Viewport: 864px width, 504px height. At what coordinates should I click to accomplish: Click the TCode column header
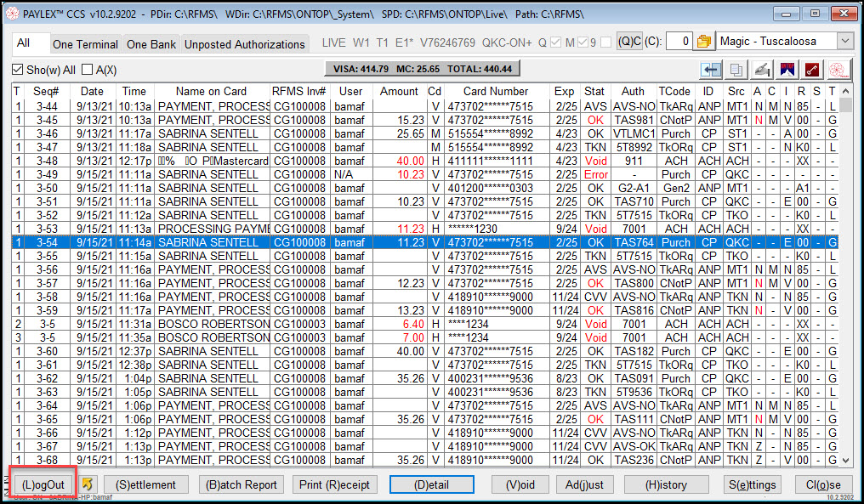click(x=674, y=92)
